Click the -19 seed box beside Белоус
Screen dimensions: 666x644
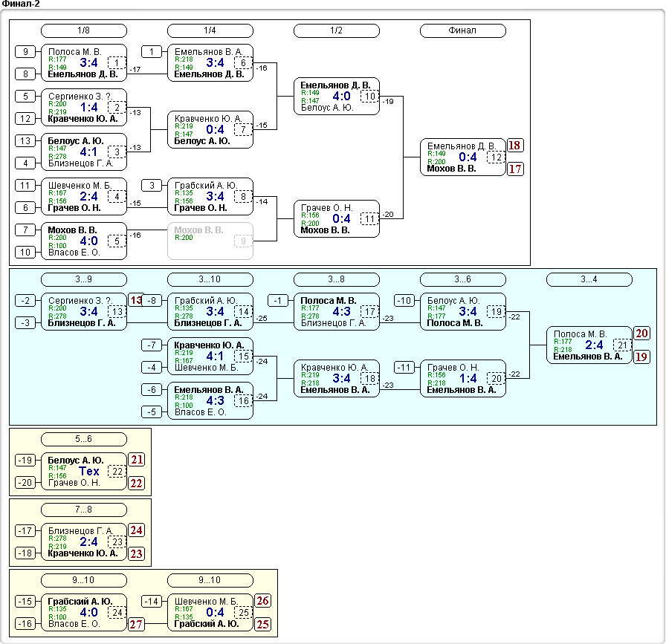coord(25,460)
